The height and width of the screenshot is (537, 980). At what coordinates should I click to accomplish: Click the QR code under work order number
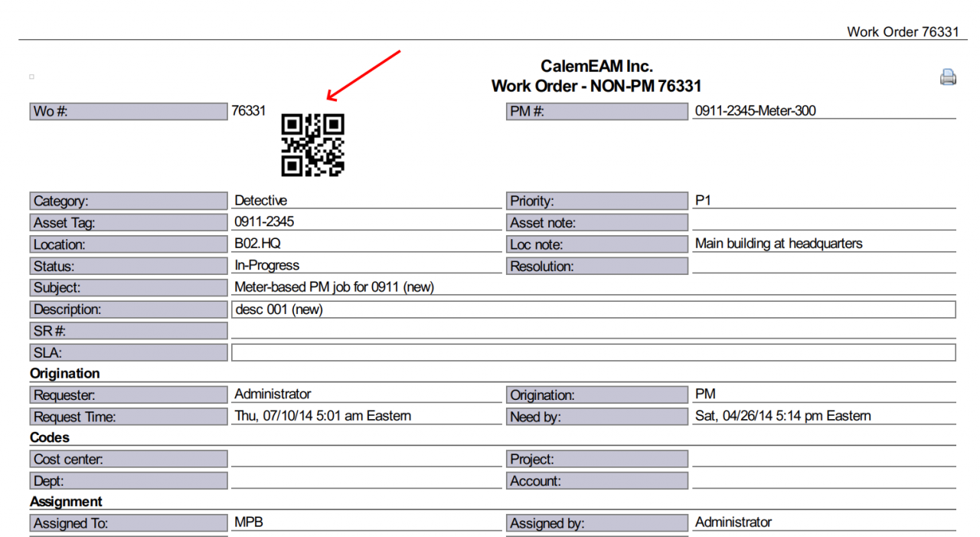[312, 146]
